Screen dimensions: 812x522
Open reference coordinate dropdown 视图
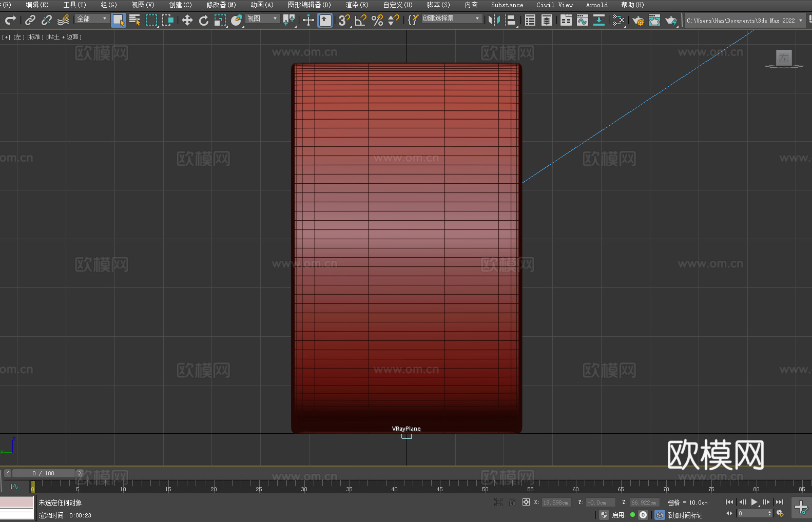point(262,18)
